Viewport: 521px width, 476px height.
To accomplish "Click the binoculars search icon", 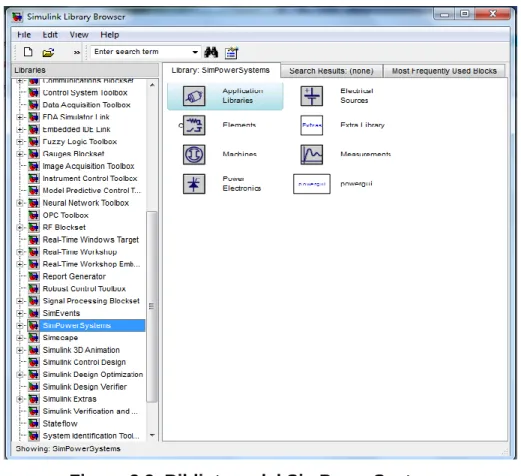I will coord(211,52).
